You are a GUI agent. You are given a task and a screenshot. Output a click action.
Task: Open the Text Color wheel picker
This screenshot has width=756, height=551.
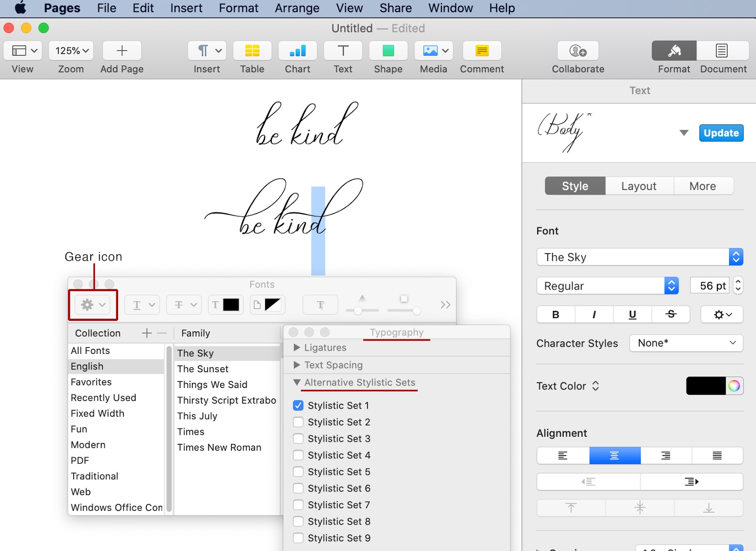click(734, 386)
